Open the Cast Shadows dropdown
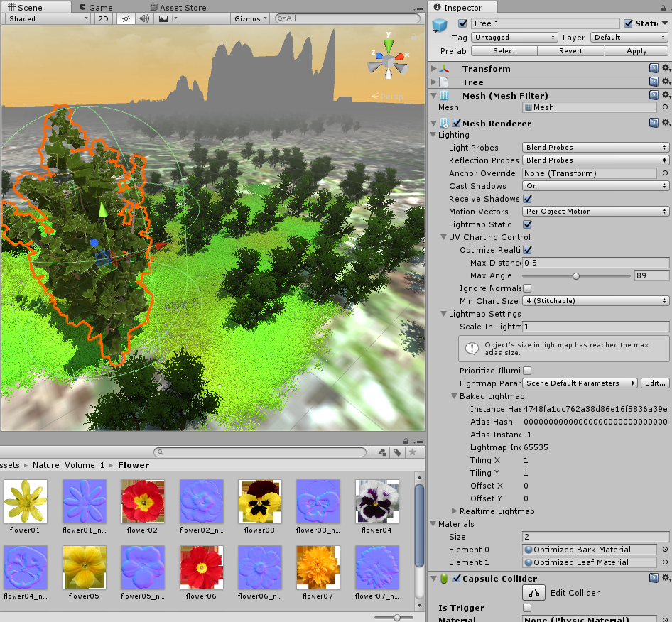Screen dimensions: 672x622 [x=595, y=186]
